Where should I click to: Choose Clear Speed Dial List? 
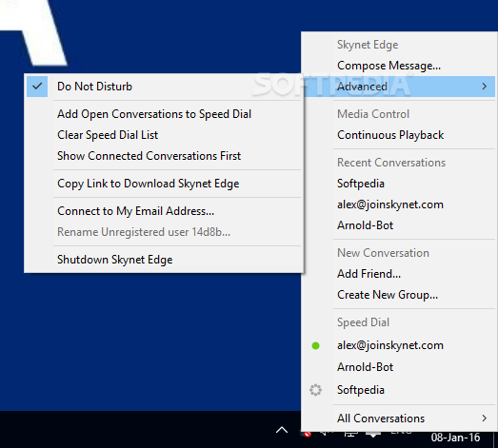164,135
